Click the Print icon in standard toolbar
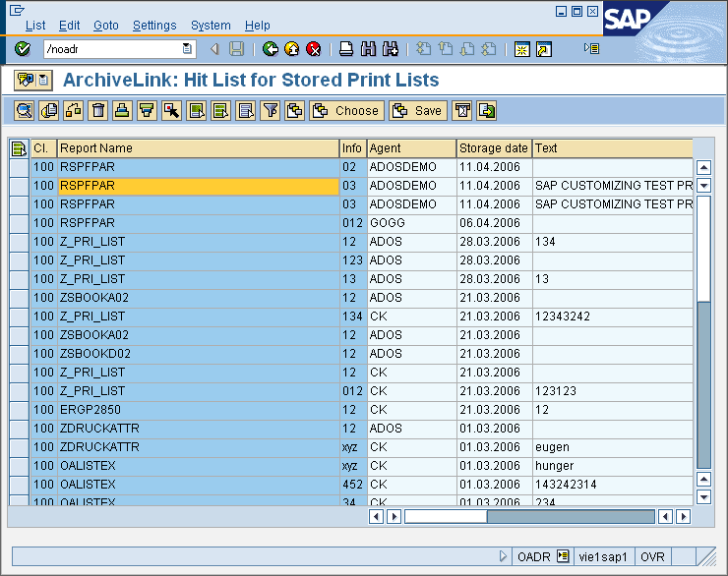Viewport: 728px width, 576px height. click(x=346, y=49)
